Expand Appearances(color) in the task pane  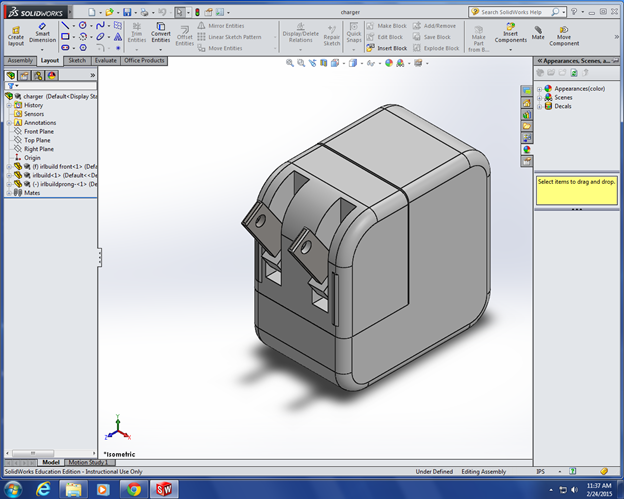pyautogui.click(x=540, y=89)
